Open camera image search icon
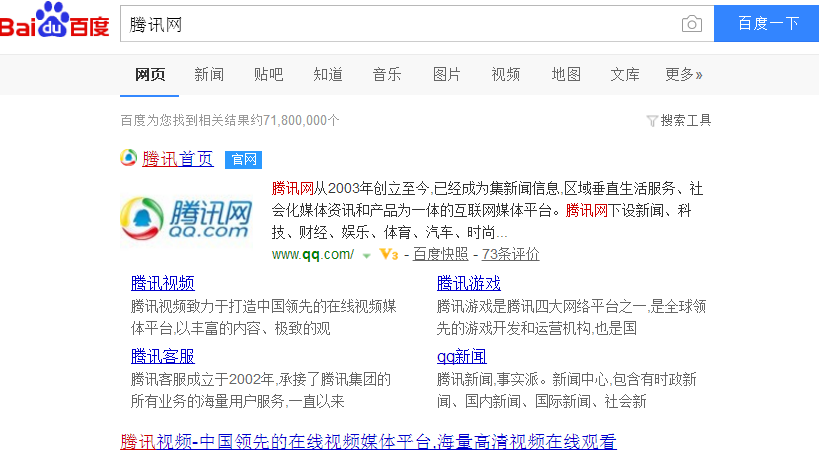 click(692, 24)
